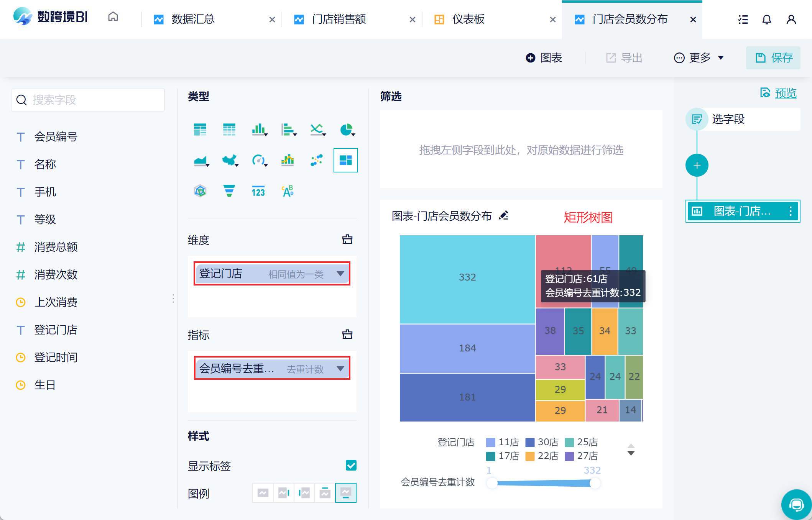
Task: Clear the dimension fields with eraser icon
Action: click(x=347, y=239)
